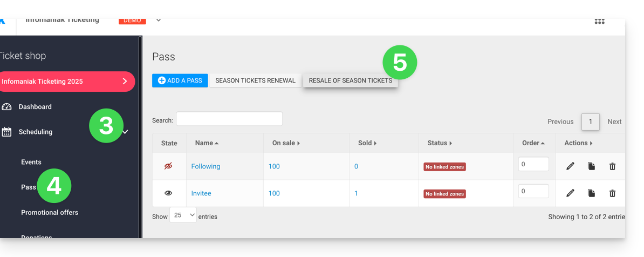Duplicate the Following pass using copy icon

pyautogui.click(x=591, y=166)
